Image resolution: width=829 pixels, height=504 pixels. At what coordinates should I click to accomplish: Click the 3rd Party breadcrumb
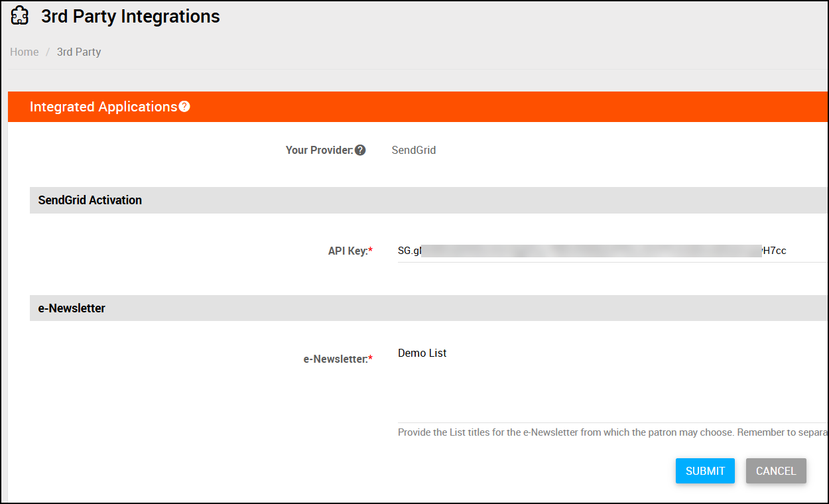pos(79,52)
